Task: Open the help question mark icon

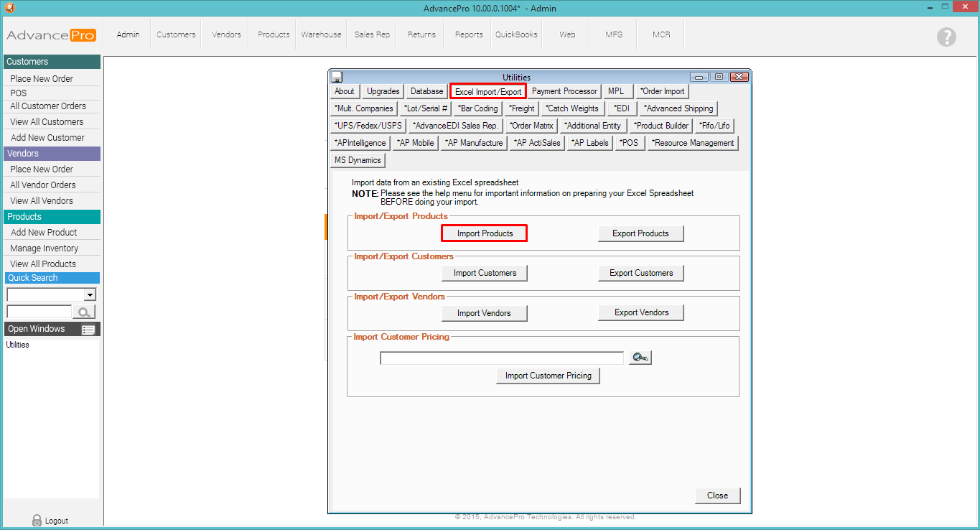Action: click(946, 37)
